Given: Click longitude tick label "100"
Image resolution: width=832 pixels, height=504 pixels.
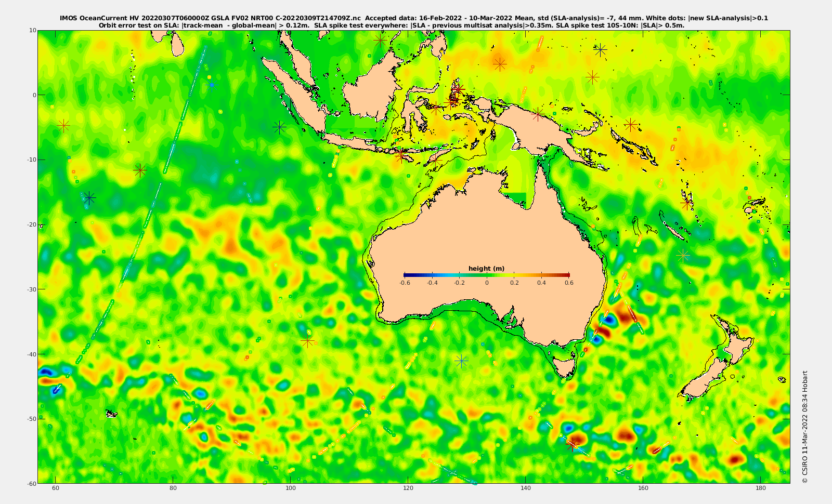Looking at the screenshot, I should (291, 488).
